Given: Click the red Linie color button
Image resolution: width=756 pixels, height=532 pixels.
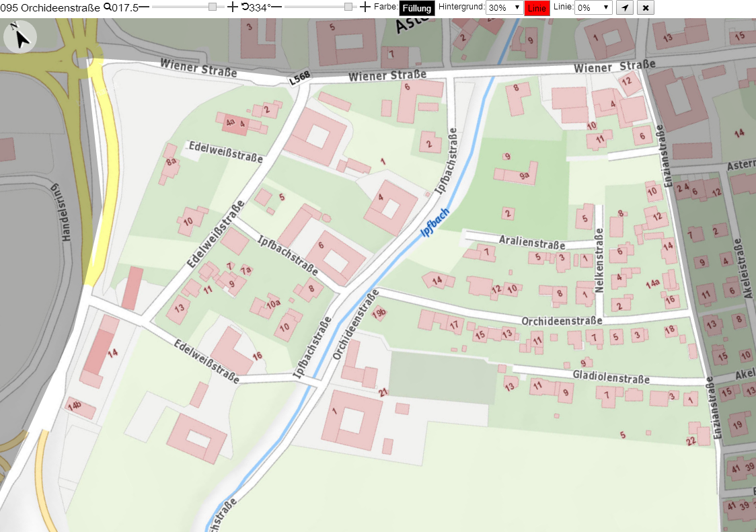Looking at the screenshot, I should point(537,8).
